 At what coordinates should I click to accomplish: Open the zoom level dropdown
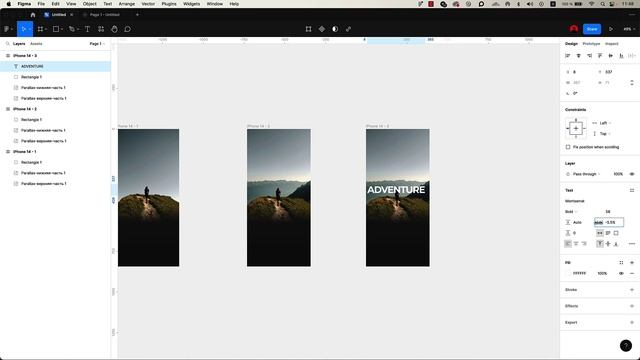(x=628, y=29)
